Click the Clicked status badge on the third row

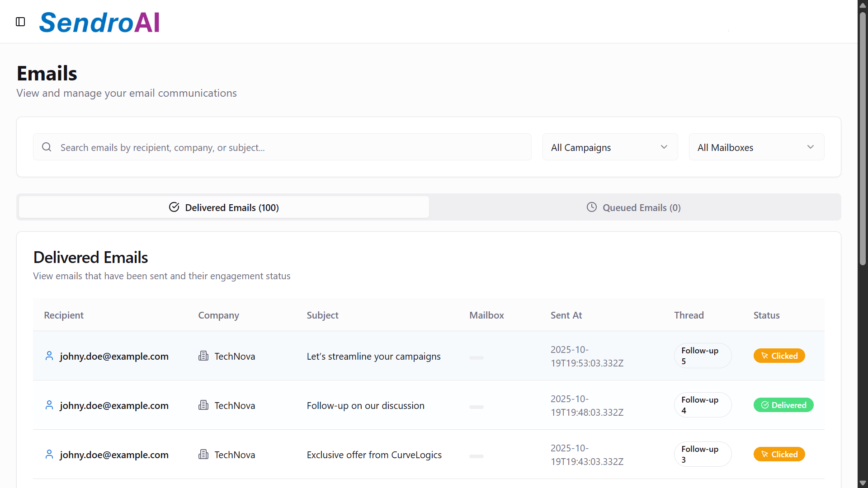[779, 454]
